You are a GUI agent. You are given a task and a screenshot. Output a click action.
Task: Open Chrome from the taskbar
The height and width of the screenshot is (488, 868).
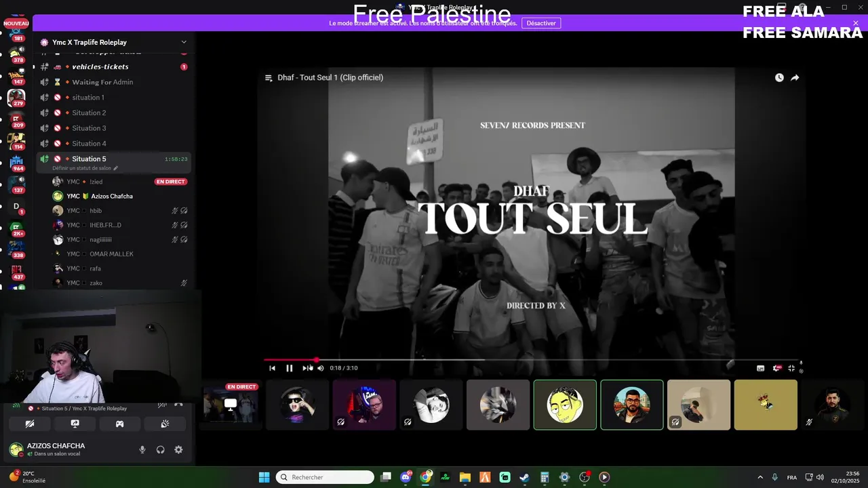pos(426,477)
